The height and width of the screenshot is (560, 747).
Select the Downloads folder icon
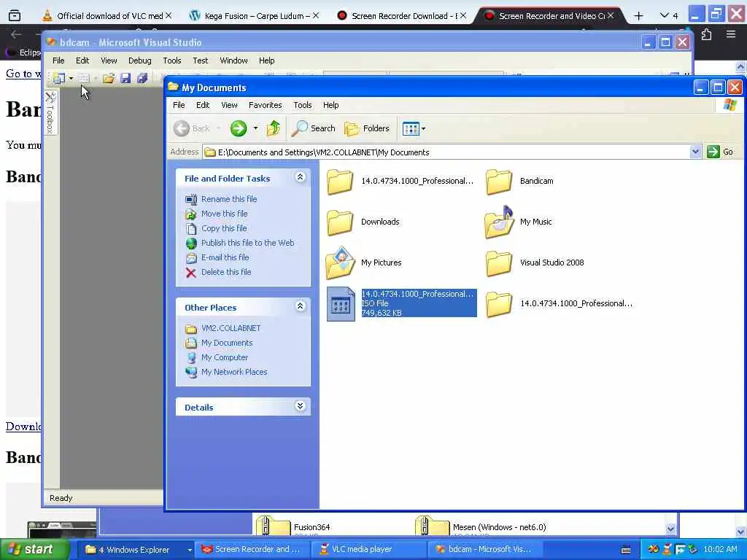(340, 222)
